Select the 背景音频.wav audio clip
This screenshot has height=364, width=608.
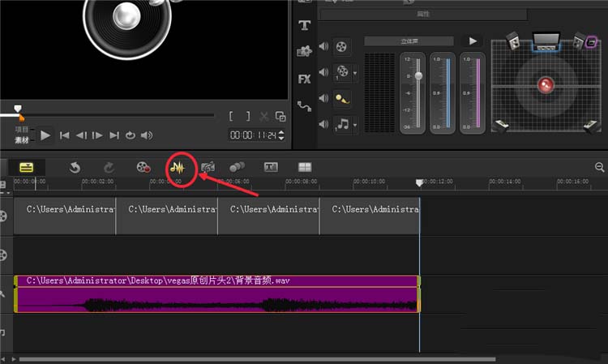tap(217, 293)
